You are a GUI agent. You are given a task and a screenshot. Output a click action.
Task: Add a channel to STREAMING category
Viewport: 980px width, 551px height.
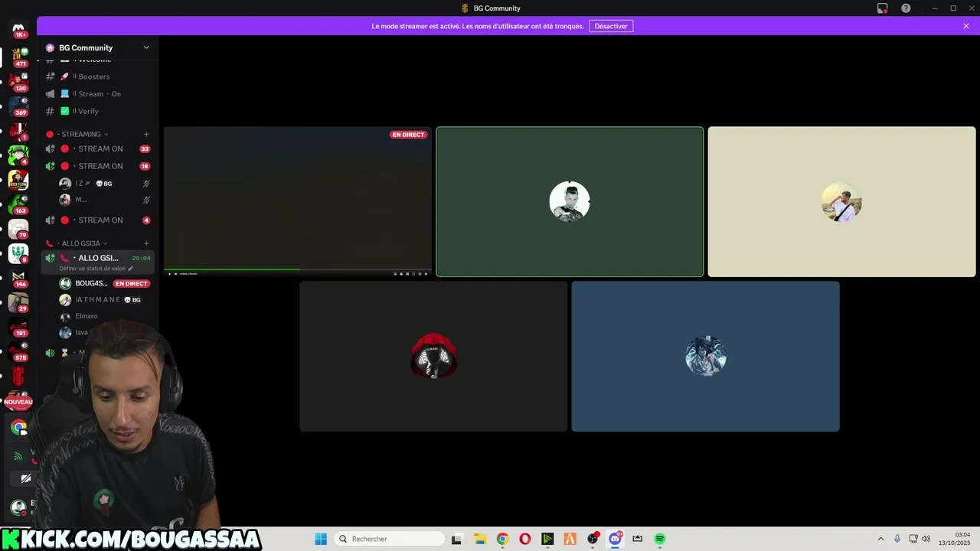[x=146, y=134]
